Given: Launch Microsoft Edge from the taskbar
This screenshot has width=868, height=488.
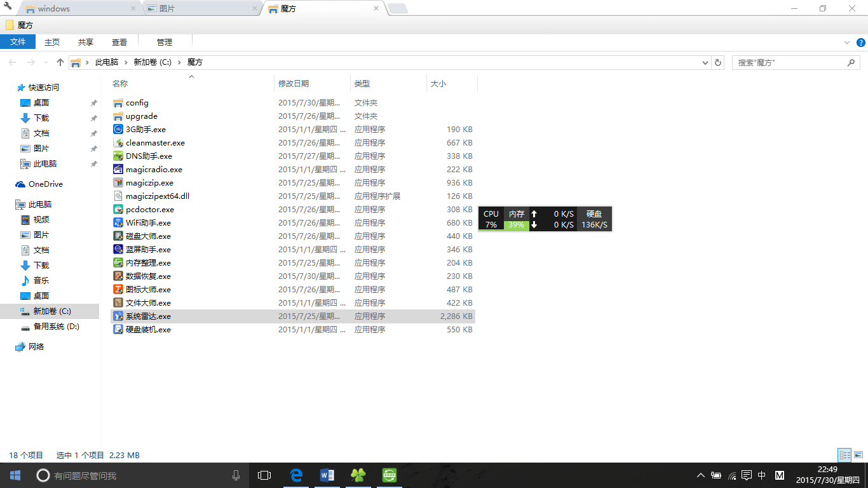Looking at the screenshot, I should [296, 475].
